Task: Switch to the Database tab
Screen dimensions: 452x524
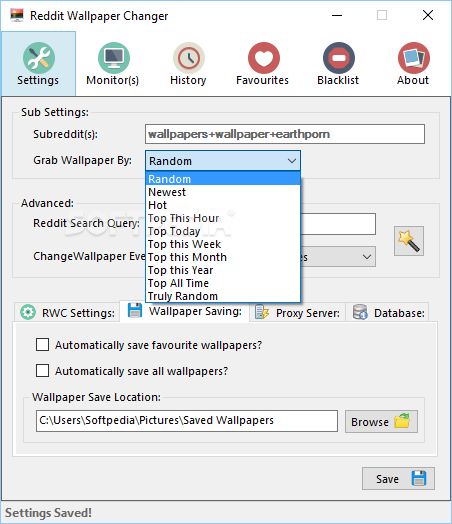Action: 388,312
